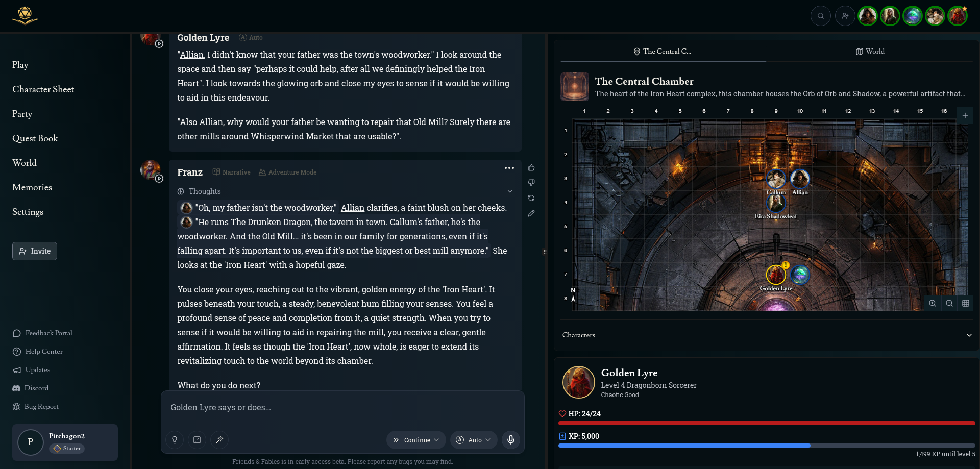Open the Auto mode dropdown
Image resolution: width=980 pixels, height=469 pixels.
(x=474, y=440)
